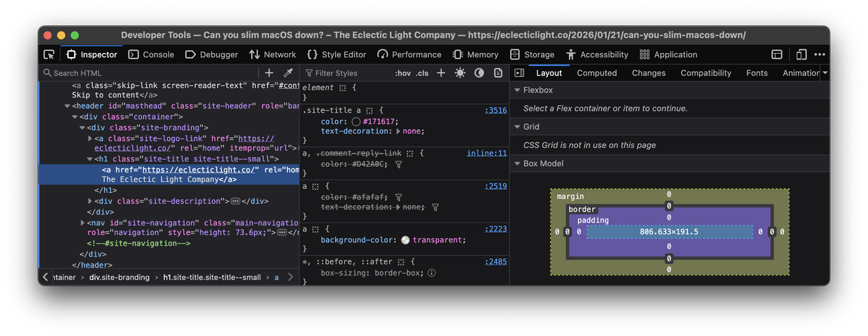Expand the nav#site-navigation node
The width and height of the screenshot is (868, 336).
tap(83, 223)
